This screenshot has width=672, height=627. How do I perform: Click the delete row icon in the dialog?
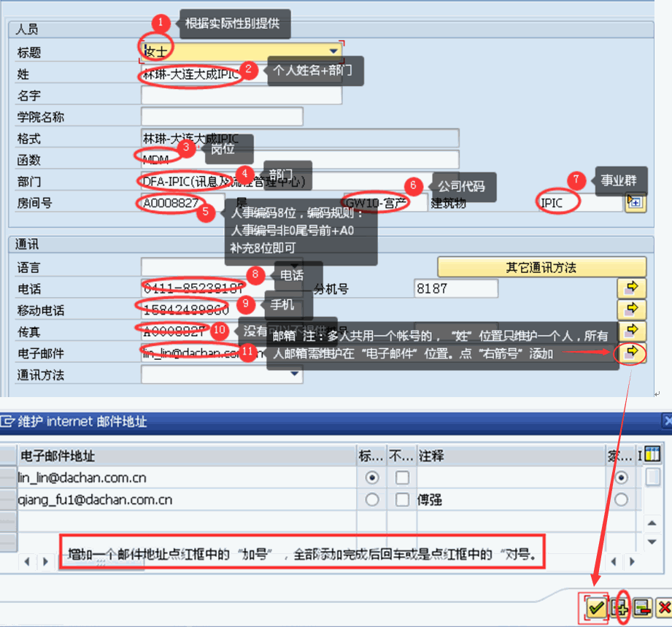pos(643,607)
